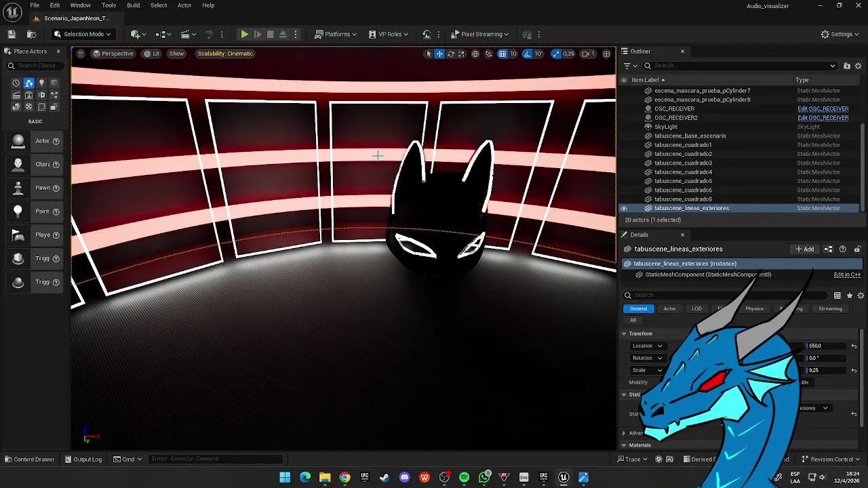Click the Edit OSC_RECEIVER link for OSC_RECEIVER2

tap(823, 118)
